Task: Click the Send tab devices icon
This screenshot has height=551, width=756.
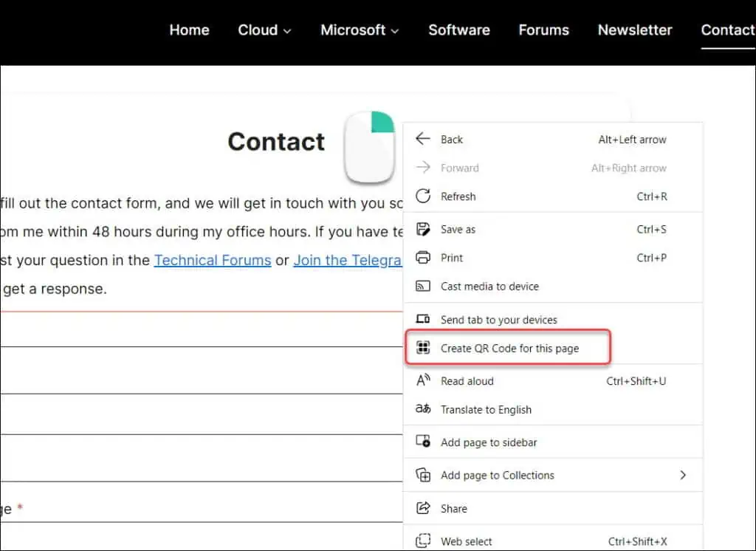Action: coord(423,319)
